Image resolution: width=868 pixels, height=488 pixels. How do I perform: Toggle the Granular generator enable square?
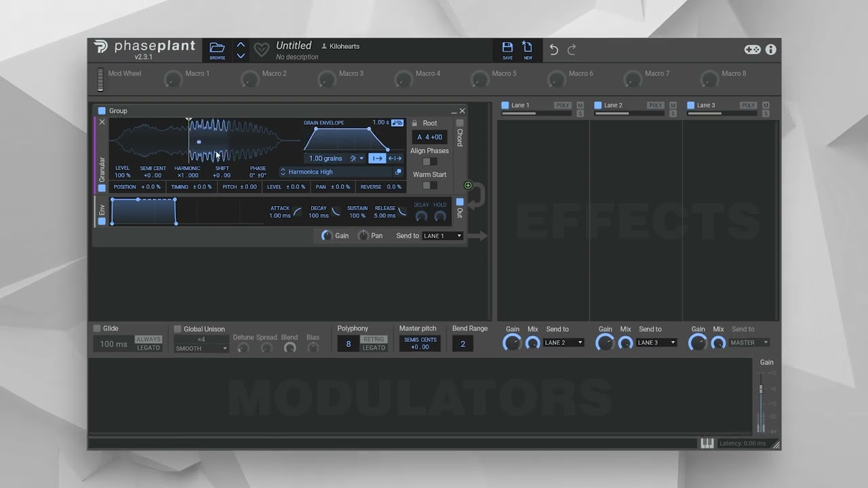pos(102,188)
